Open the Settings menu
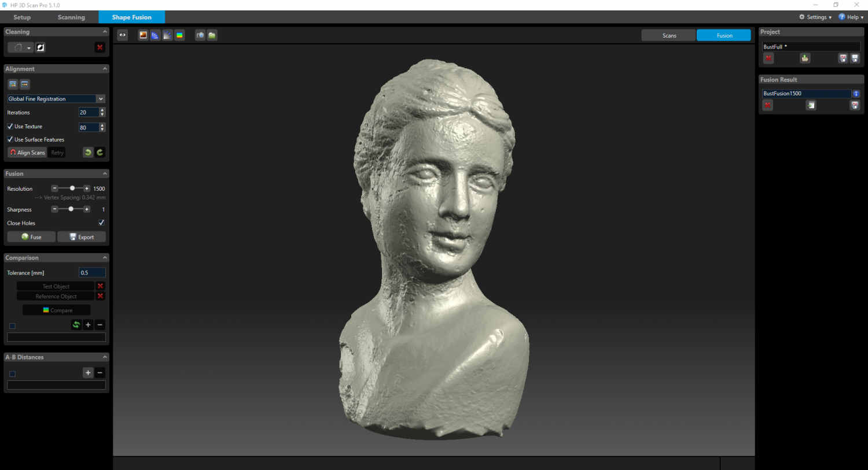The height and width of the screenshot is (470, 868). [x=815, y=17]
